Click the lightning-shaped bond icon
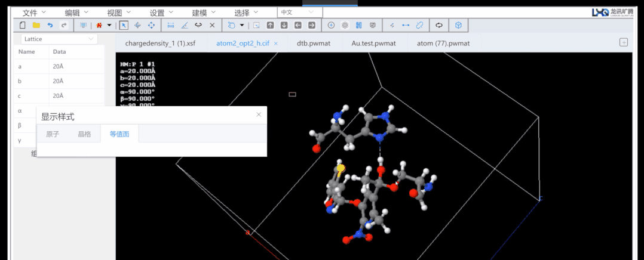Image resolution: width=644 pixels, height=260 pixels. tap(392, 26)
